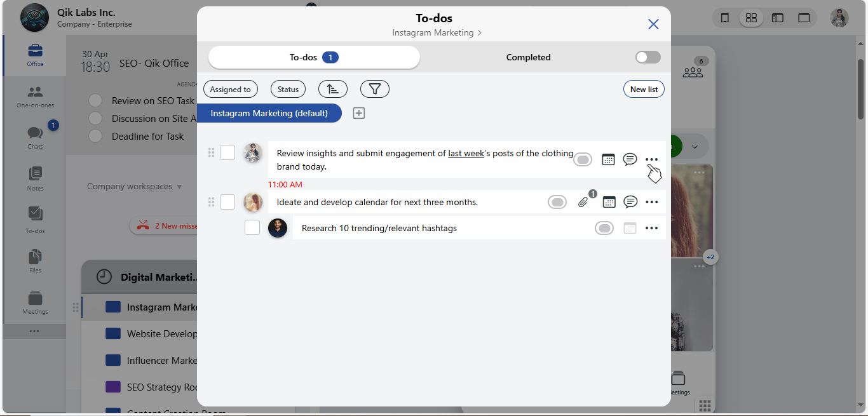Check the Review insights to-do checkbox
The height and width of the screenshot is (416, 868).
click(227, 152)
